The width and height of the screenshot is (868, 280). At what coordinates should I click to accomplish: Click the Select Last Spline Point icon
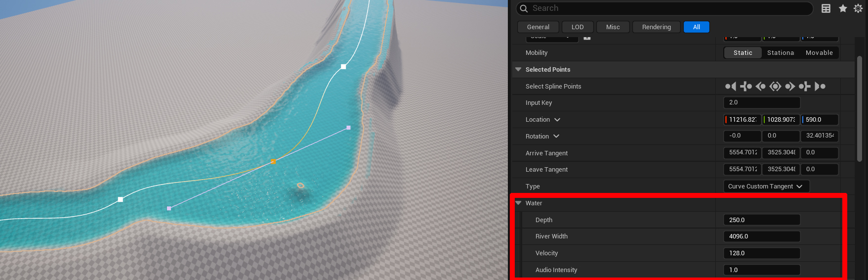(x=820, y=87)
